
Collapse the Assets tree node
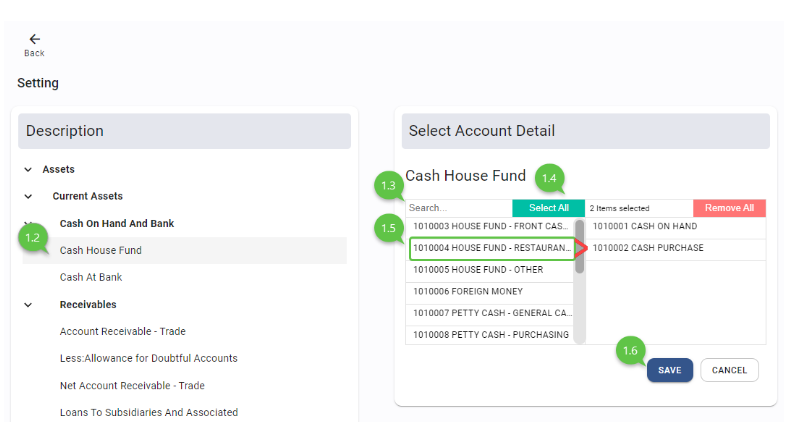(28, 170)
